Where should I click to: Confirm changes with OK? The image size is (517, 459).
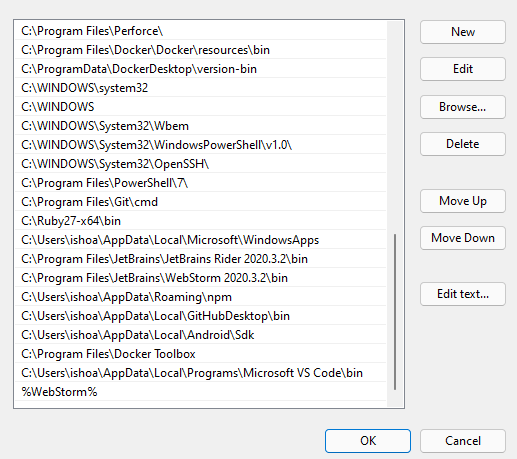368,441
